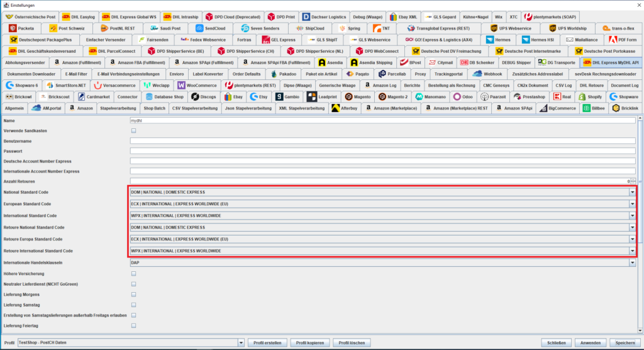Click the Hermes HSI icon
The width and height of the screenshot is (644, 350).
click(525, 40)
